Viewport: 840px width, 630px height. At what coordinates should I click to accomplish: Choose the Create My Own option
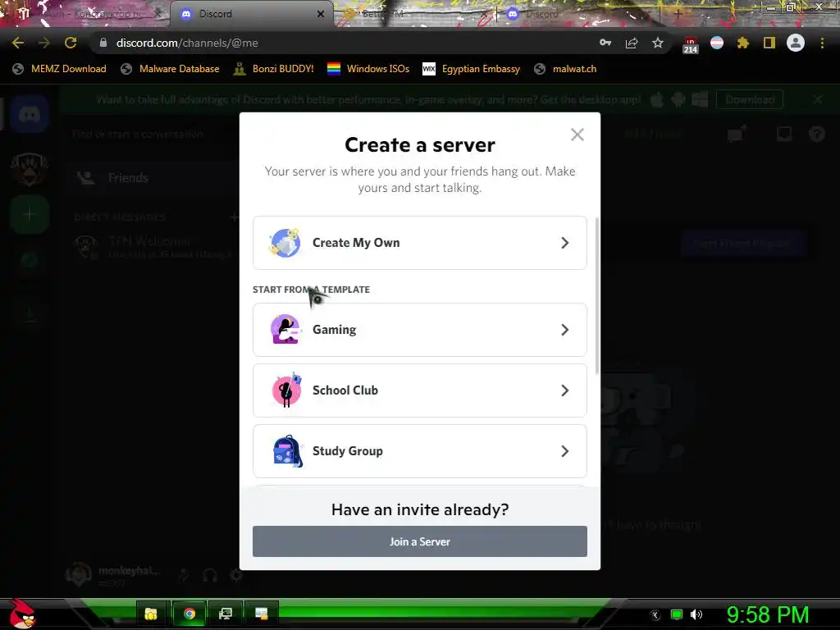pos(419,243)
